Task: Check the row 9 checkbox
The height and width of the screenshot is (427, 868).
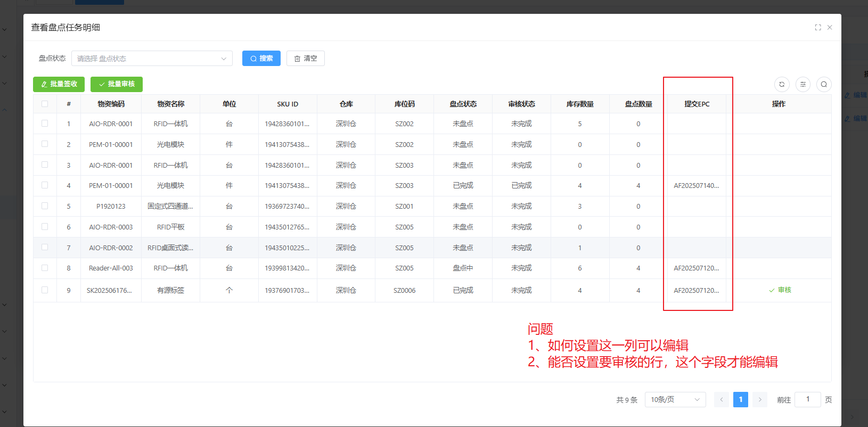Action: click(x=45, y=290)
